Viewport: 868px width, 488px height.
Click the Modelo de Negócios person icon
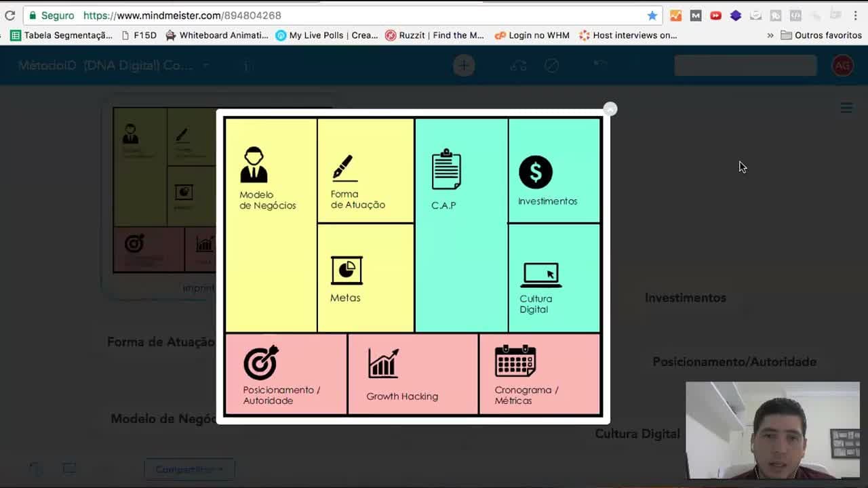point(254,165)
